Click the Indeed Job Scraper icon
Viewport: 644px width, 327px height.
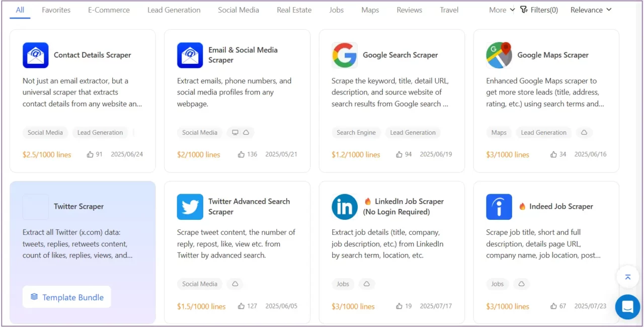point(499,207)
